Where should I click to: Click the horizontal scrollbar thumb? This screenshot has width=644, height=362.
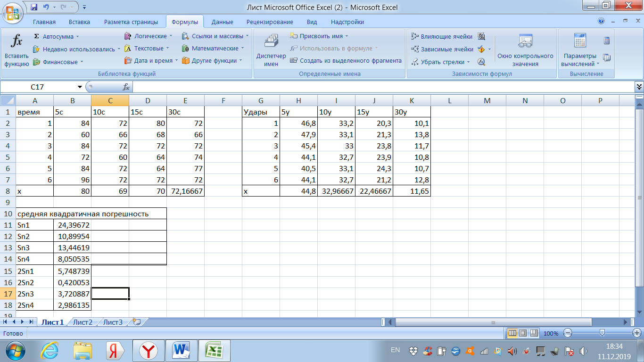pos(493,322)
